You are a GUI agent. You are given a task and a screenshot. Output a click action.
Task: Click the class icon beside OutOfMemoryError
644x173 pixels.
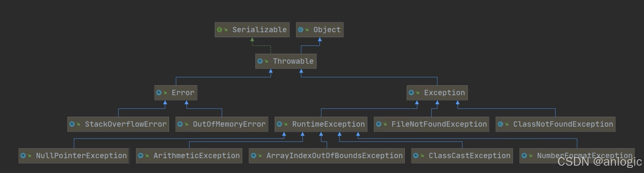[181, 124]
